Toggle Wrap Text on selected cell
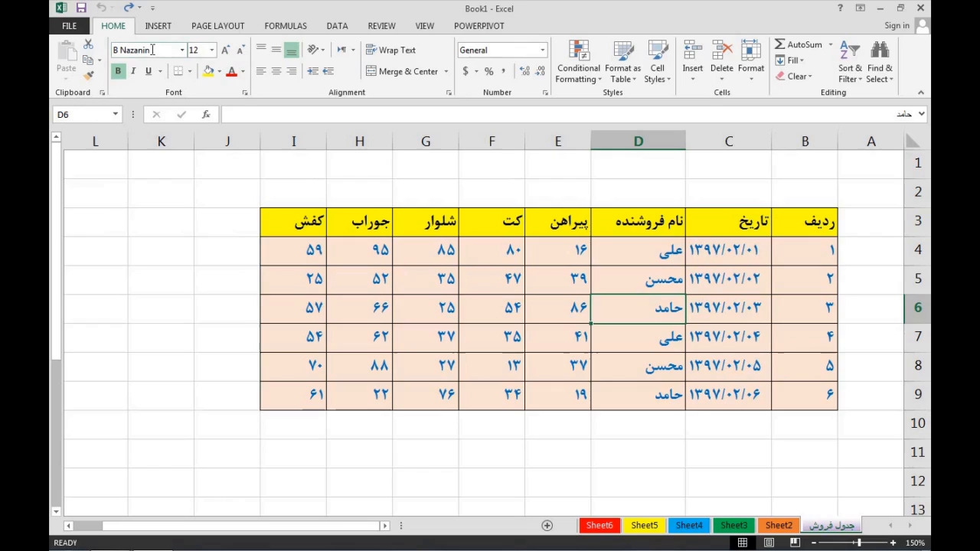Viewport: 980px width, 551px height. tap(390, 50)
